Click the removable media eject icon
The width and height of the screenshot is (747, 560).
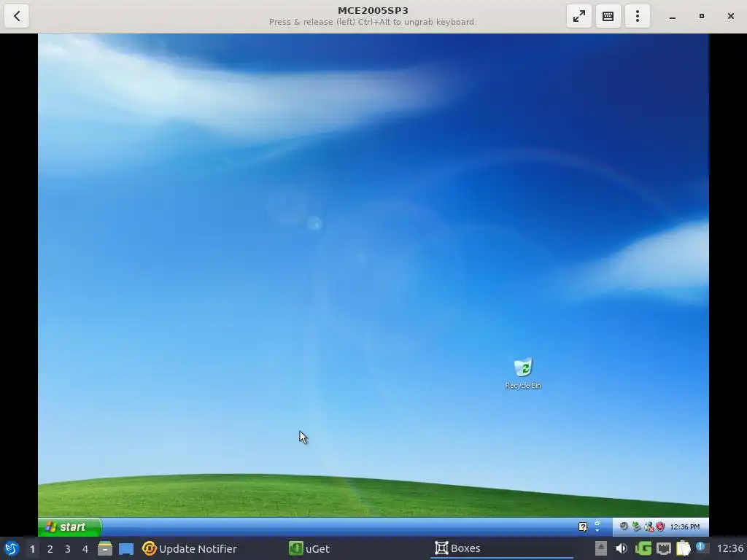[601, 548]
